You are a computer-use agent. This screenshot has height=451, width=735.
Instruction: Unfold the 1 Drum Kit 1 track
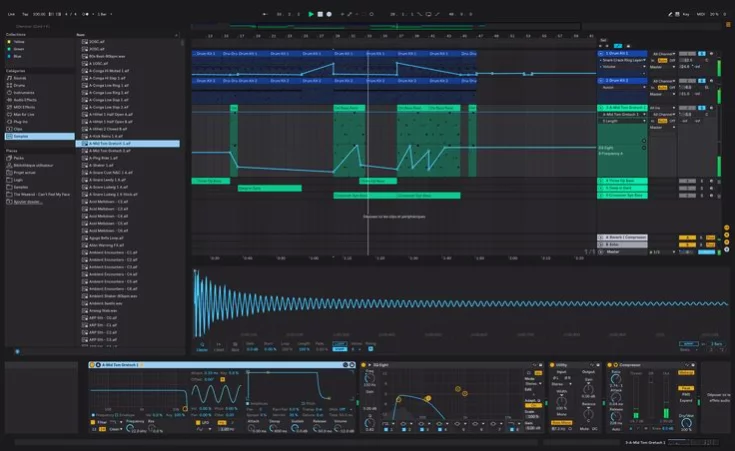[601, 53]
